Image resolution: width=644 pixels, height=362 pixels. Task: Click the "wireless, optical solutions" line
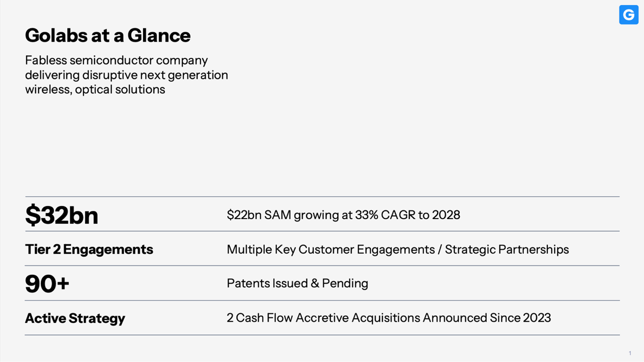click(x=95, y=90)
